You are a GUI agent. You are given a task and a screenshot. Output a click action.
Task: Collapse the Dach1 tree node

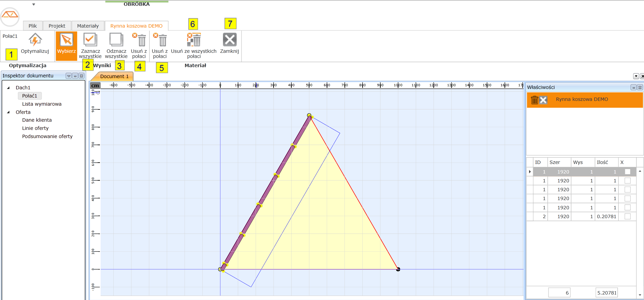[9, 88]
